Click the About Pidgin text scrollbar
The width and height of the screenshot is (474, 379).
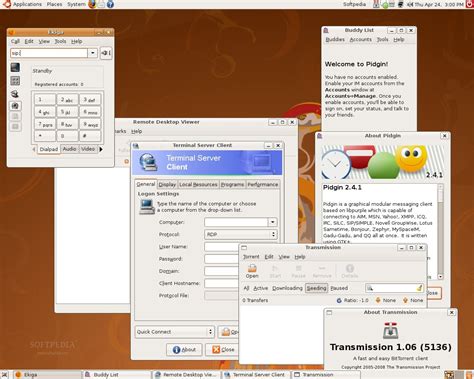(440, 231)
